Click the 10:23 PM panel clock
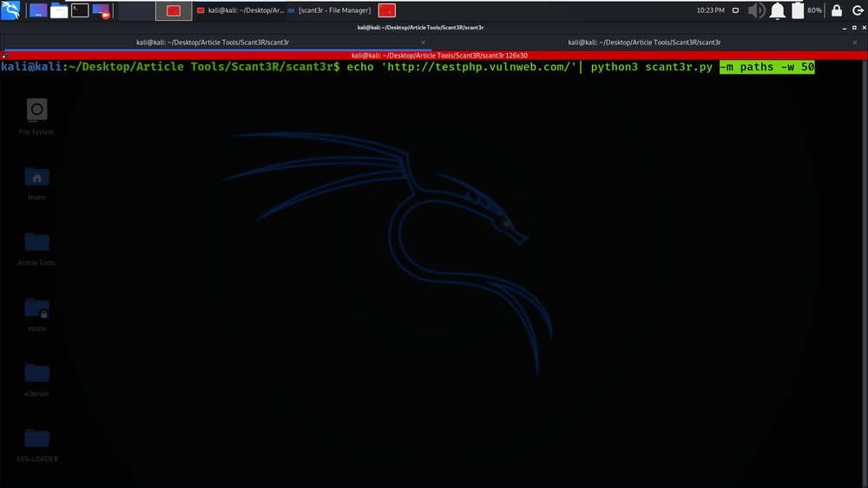 tap(710, 10)
